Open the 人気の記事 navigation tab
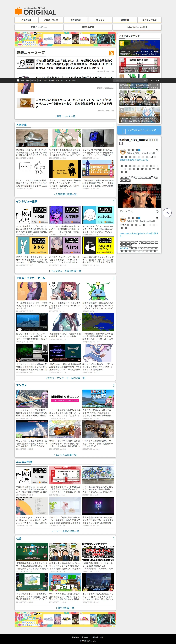The height and width of the screenshot is (644, 176). 26,20
